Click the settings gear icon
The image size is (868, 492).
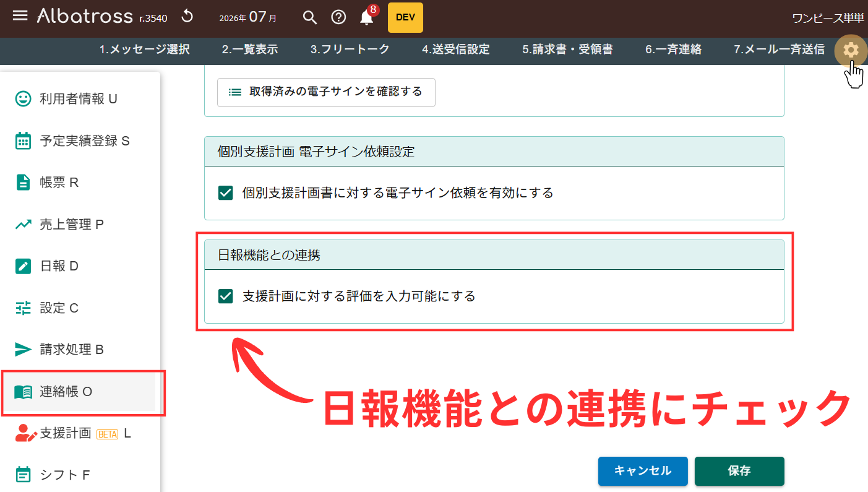tap(851, 50)
